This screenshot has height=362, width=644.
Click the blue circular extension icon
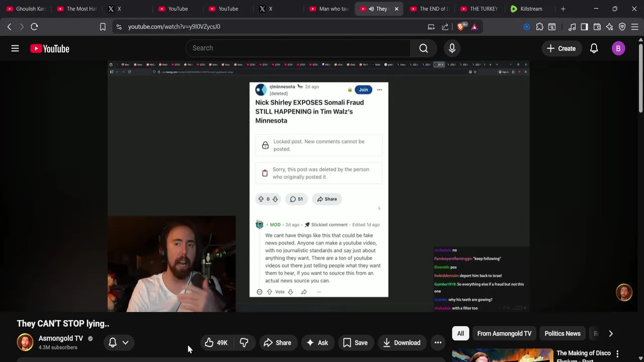click(527, 27)
